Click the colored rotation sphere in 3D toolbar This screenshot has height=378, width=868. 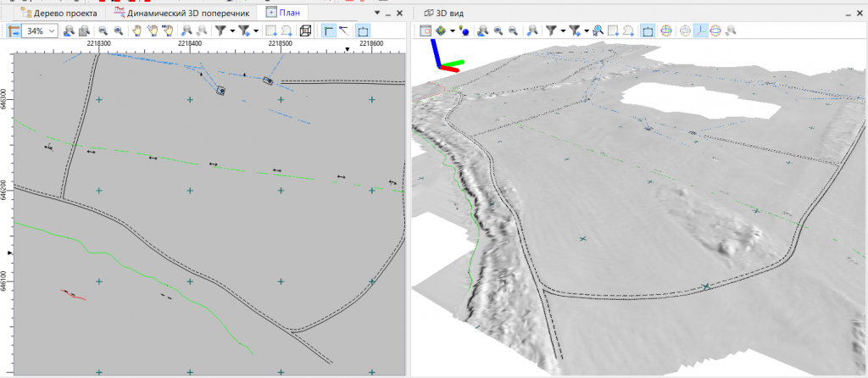click(x=666, y=31)
